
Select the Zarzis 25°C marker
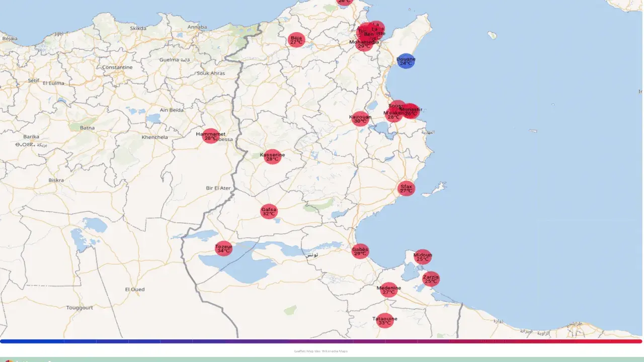(x=431, y=279)
